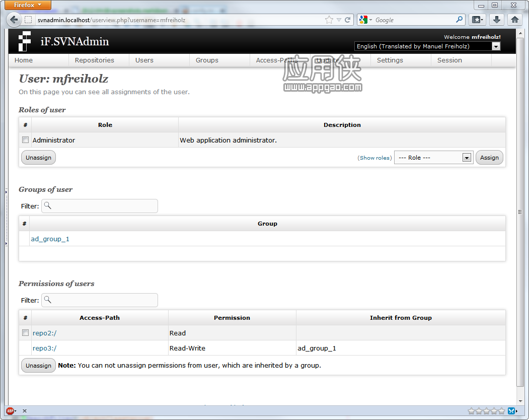The image size is (529, 420).
Task: Open the Session menu item
Action: [x=449, y=60]
